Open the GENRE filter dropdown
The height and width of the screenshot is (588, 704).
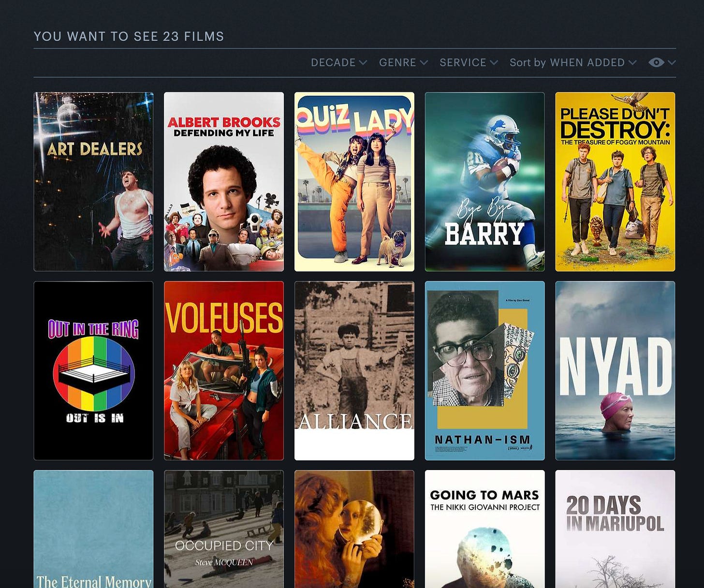(x=403, y=62)
